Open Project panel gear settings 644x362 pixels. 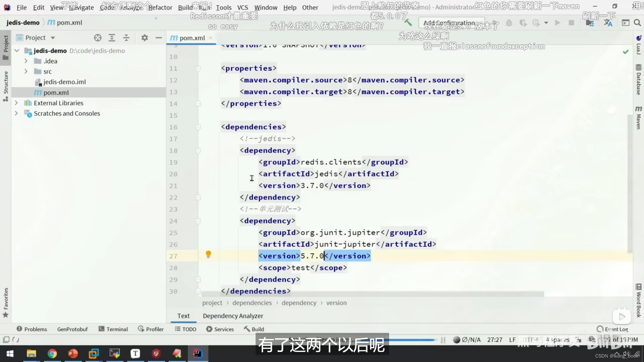(145, 38)
